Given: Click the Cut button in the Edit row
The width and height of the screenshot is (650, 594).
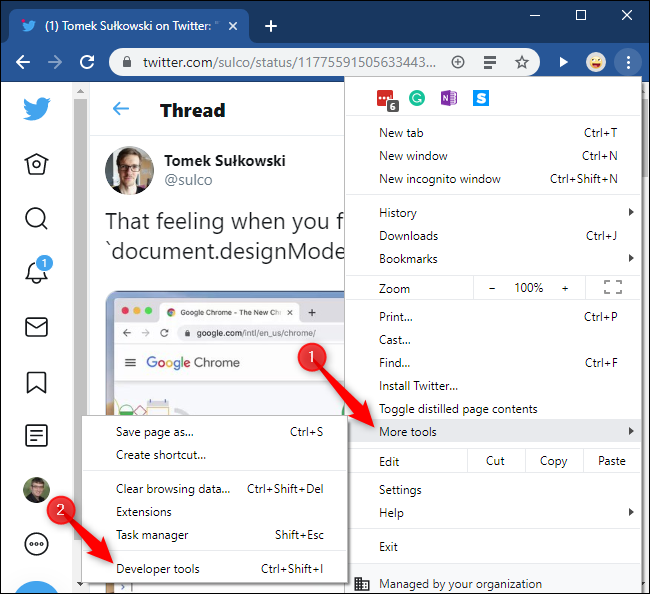Looking at the screenshot, I should pyautogui.click(x=495, y=461).
